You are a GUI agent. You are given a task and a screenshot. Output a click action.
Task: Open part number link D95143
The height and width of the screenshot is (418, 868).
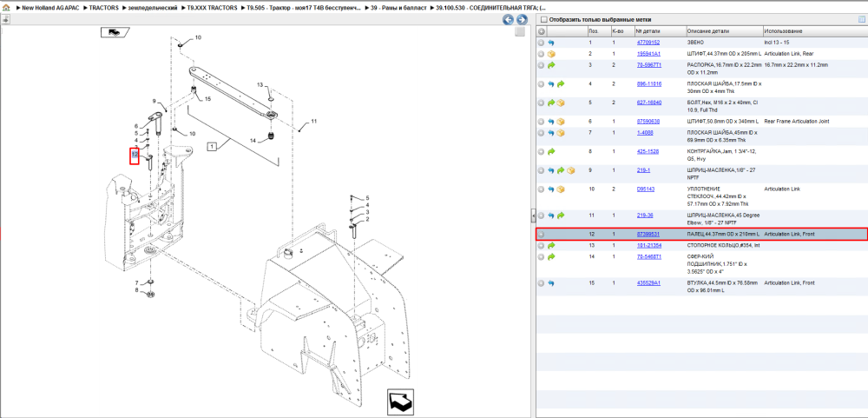[646, 189]
